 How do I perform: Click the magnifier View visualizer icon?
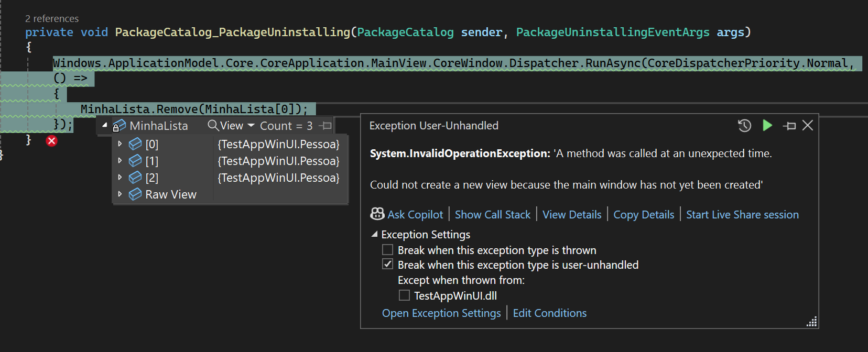213,126
